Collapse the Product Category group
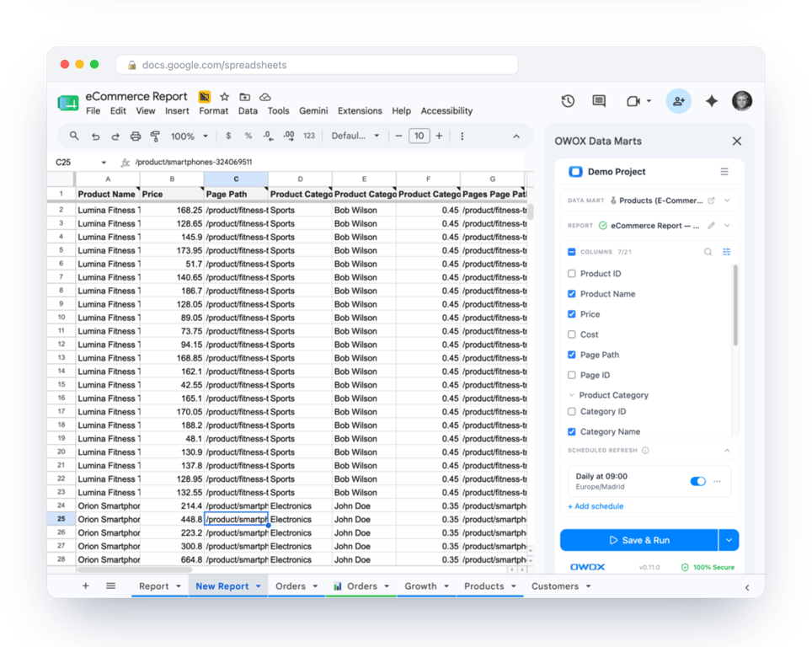 pos(572,395)
